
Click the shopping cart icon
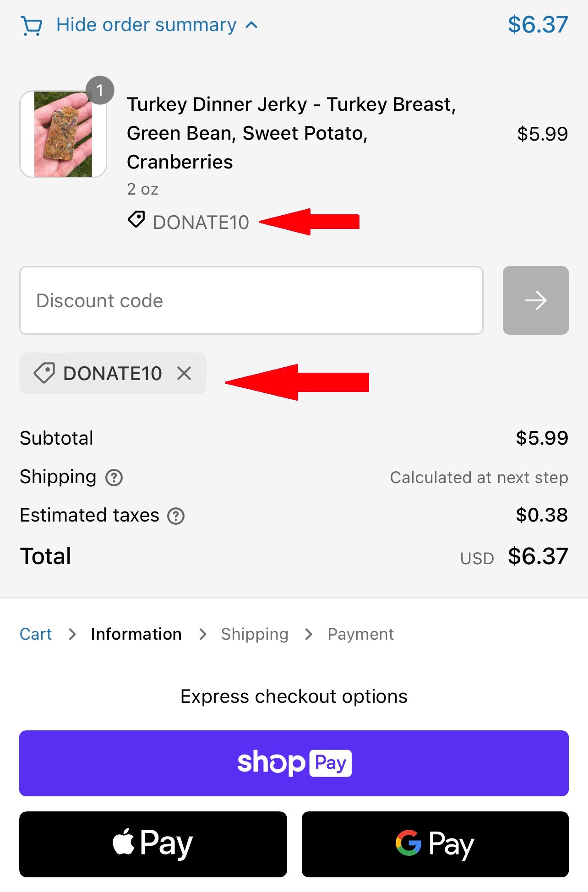[x=32, y=26]
